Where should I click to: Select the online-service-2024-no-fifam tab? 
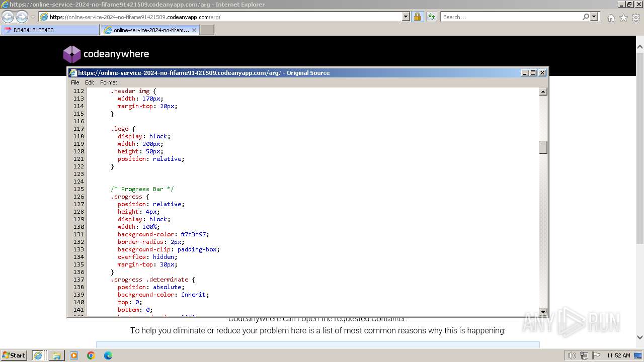[150, 30]
